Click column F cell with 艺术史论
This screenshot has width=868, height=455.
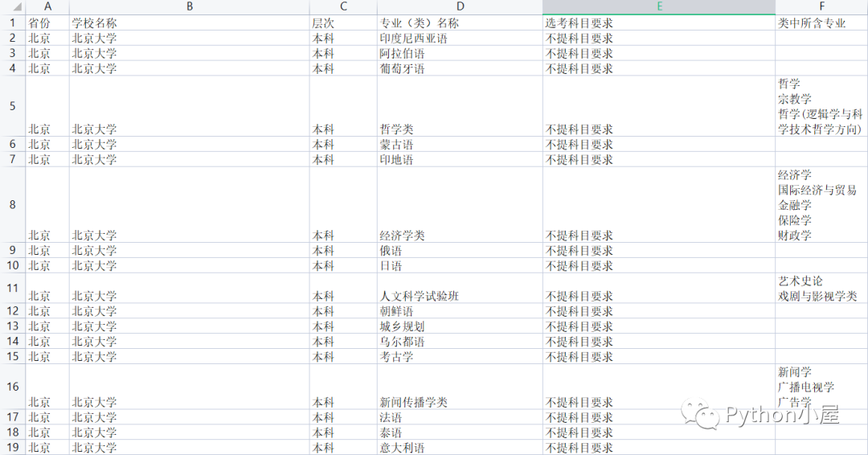(x=821, y=288)
